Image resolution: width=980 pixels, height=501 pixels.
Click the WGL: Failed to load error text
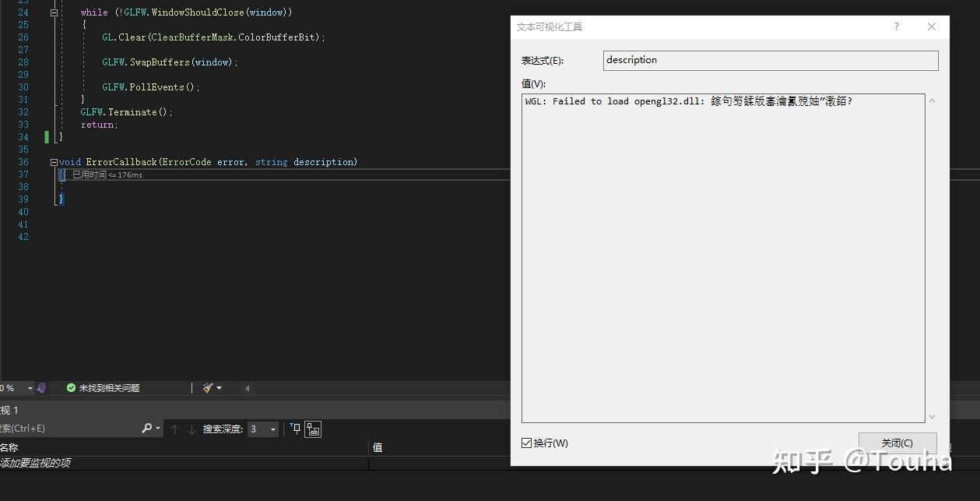point(688,101)
